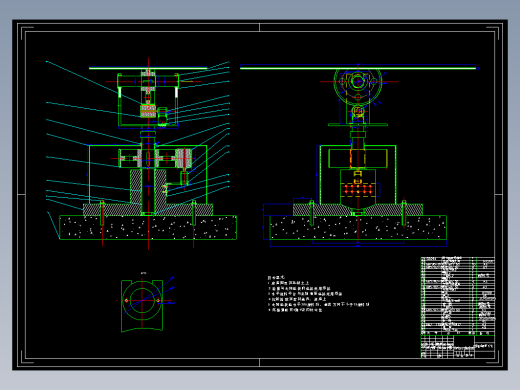Click the technical requirements notes block
Image resolution: width=520 pixels, height=390 pixels.
click(318, 294)
